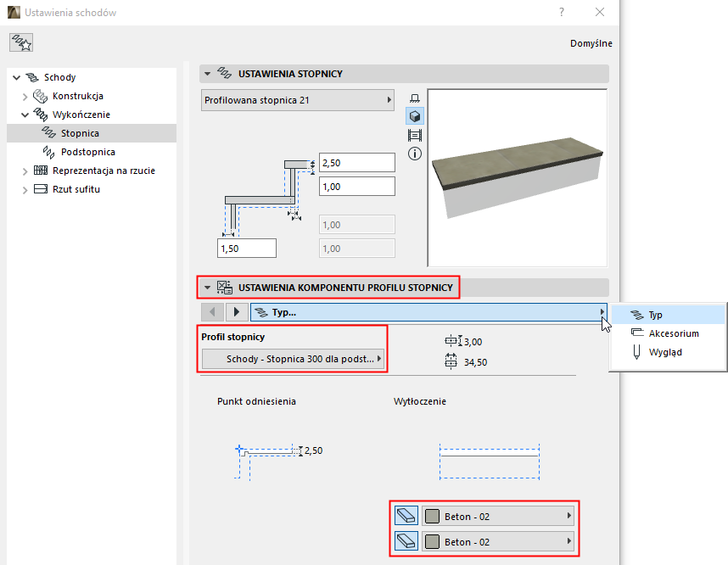Viewport: 728px width, 565px height.
Task: Select Reprezentacja na rzucie tree item
Action: point(104,171)
